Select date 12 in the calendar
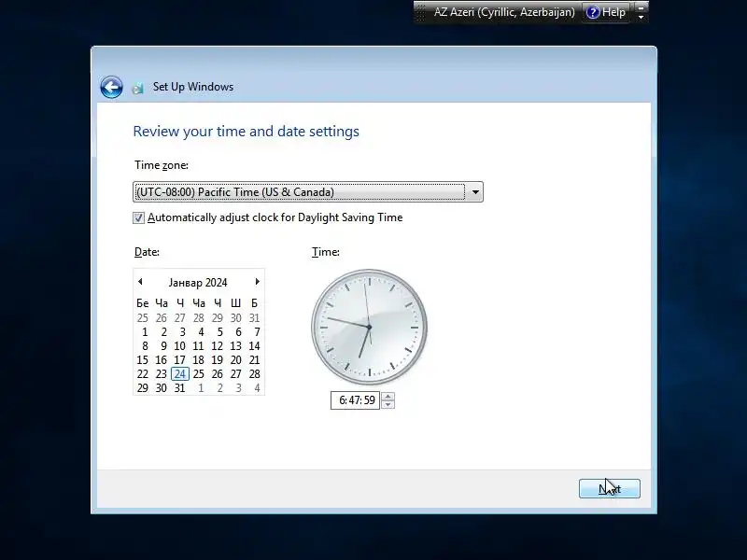The width and height of the screenshot is (747, 560). click(218, 345)
